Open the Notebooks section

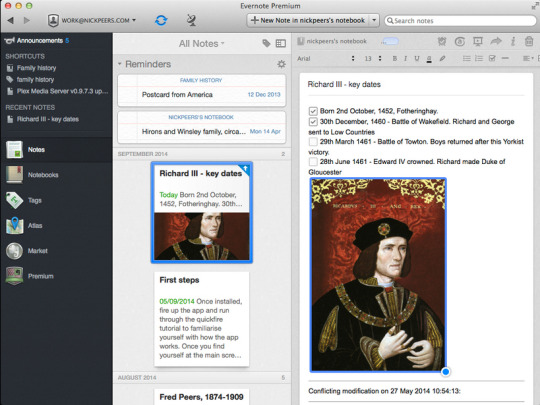(43, 175)
